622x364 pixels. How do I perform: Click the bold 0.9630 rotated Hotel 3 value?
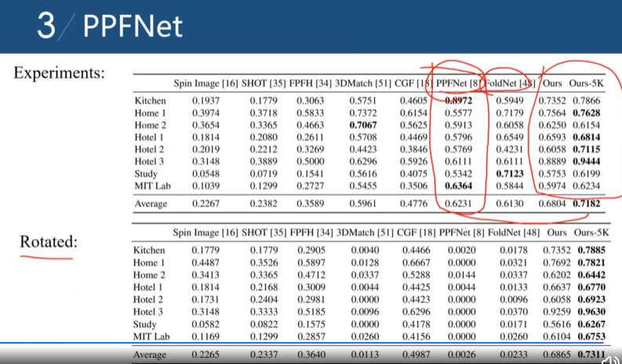591,312
